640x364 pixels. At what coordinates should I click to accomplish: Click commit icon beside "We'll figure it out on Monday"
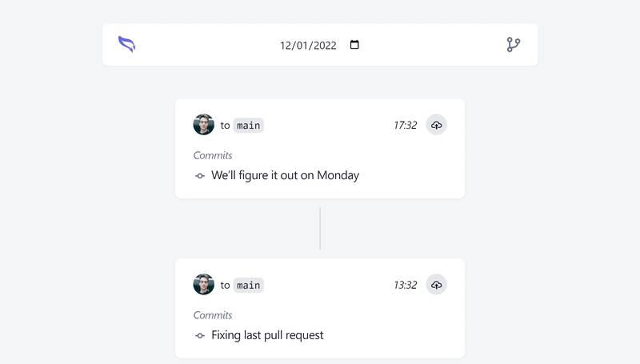tap(199, 176)
